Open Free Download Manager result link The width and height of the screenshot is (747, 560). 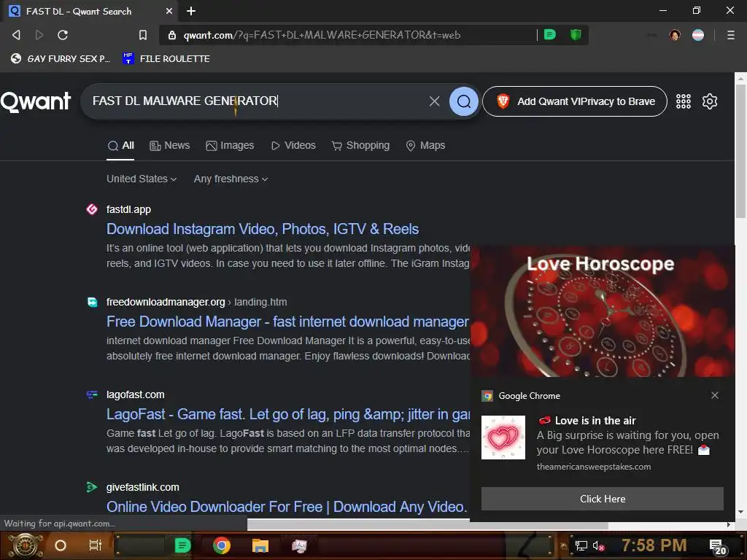[287, 322]
